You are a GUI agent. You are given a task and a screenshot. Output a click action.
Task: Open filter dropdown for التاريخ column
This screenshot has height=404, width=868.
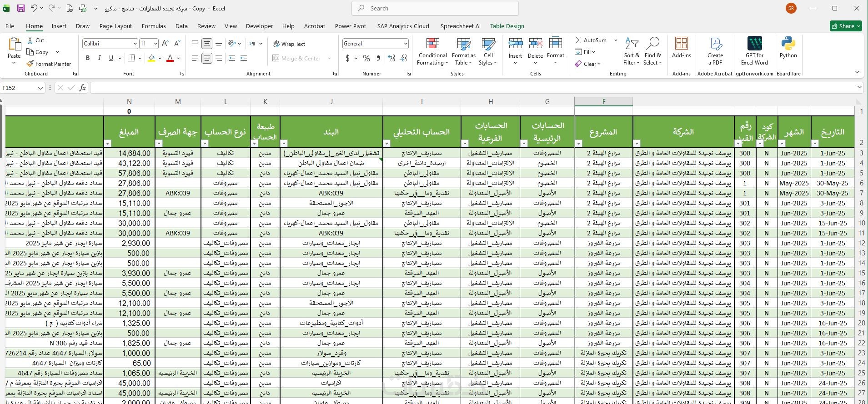pos(815,143)
